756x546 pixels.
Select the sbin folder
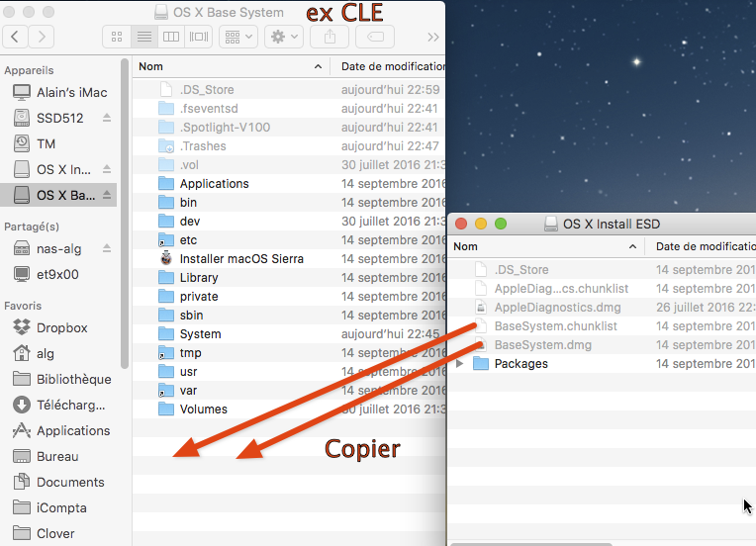click(289, 316)
